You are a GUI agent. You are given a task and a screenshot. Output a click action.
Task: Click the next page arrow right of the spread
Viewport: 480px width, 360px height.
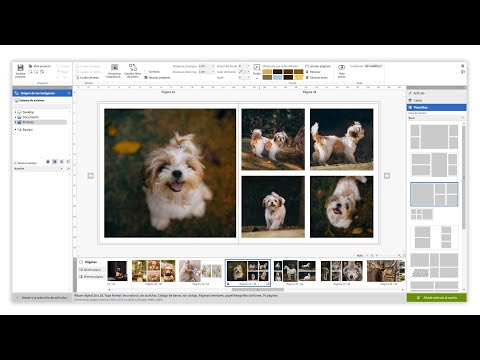387,176
